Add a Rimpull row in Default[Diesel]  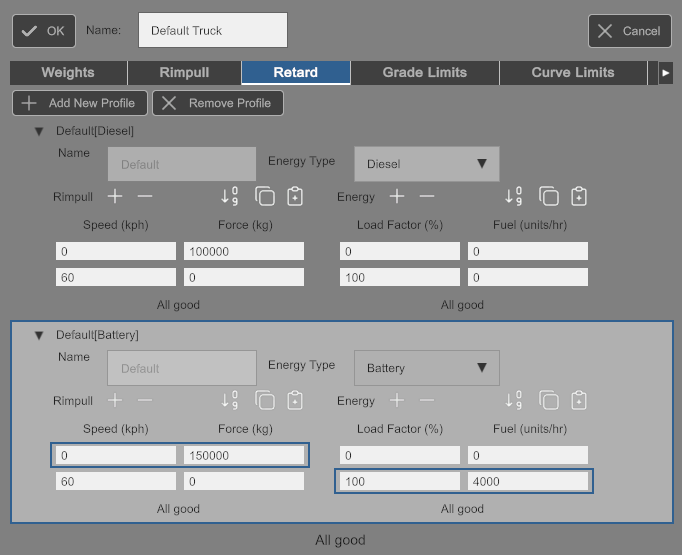coord(115,197)
